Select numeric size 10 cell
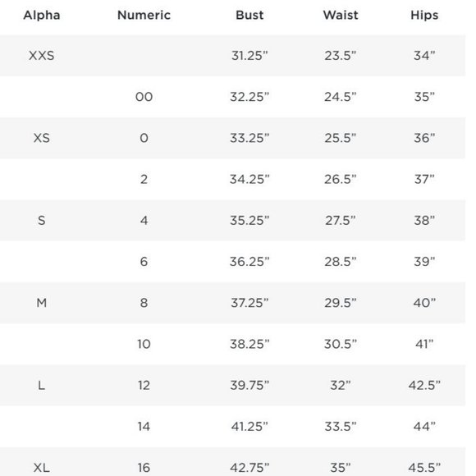Viewport: 476px width, 476px height. point(144,344)
